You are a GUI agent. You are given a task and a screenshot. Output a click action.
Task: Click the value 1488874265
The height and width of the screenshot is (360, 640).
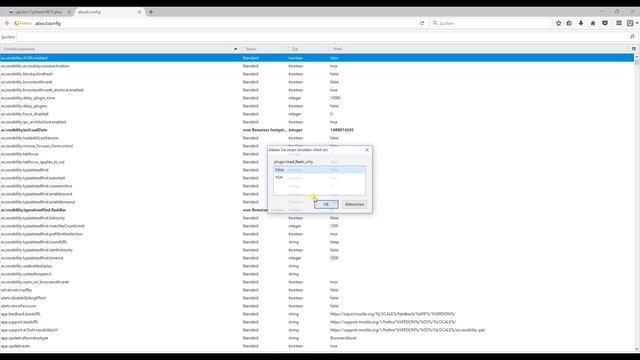pyautogui.click(x=342, y=130)
